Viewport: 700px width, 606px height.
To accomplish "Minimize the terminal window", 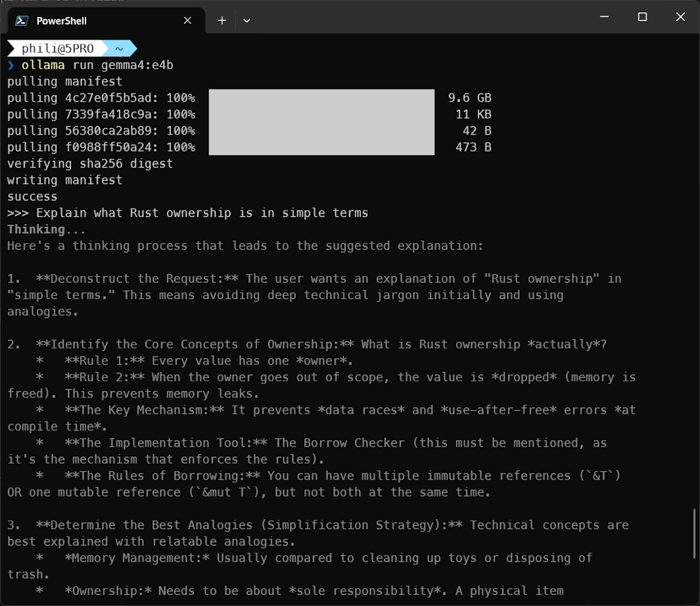I will pos(604,16).
